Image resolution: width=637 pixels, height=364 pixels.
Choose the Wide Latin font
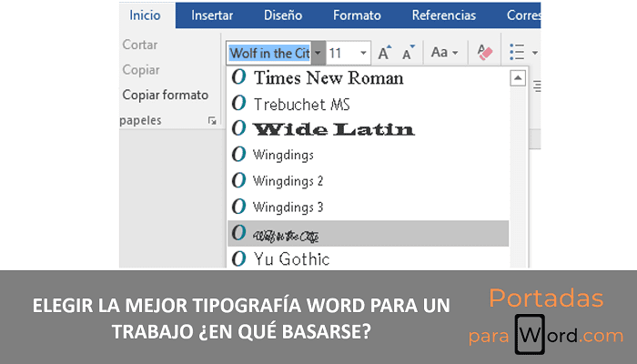(368, 129)
